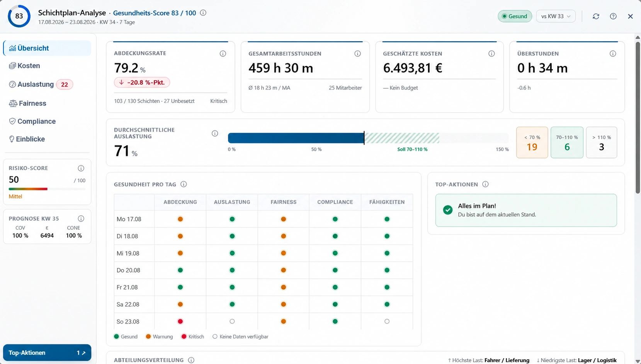This screenshot has height=364, width=641.
Task: Click the refresh analysis icon
Action: tap(596, 16)
